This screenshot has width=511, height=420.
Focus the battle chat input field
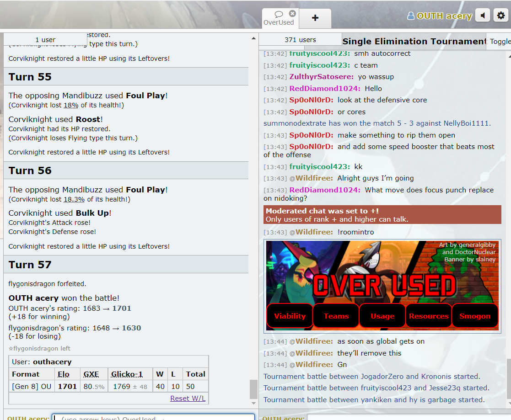tap(153, 418)
